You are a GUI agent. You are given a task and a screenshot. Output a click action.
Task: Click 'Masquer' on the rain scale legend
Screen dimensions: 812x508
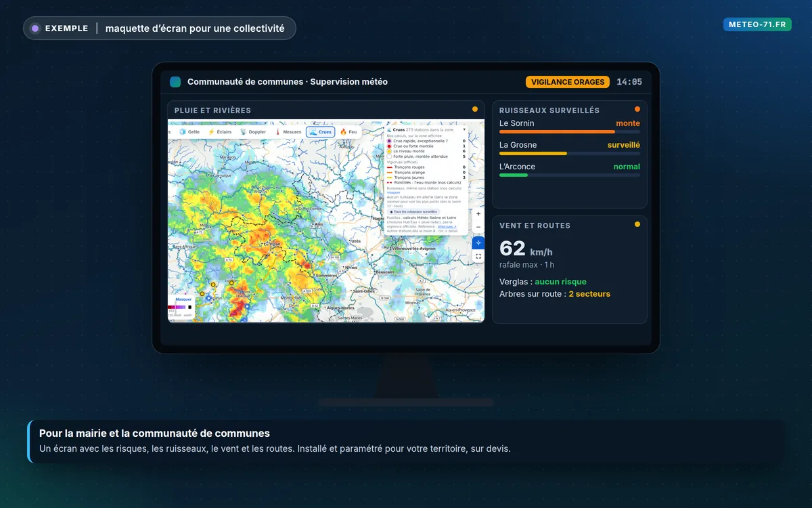coord(184,299)
